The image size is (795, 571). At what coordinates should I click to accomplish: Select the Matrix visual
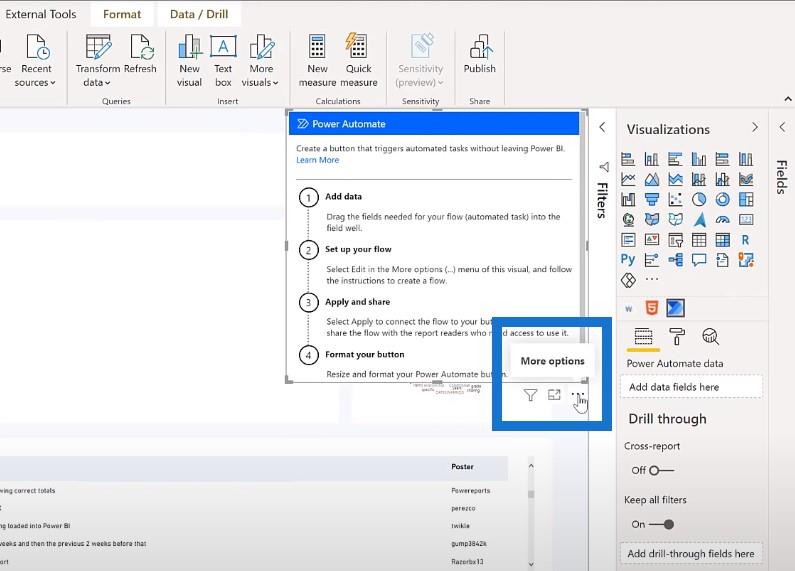(722, 239)
